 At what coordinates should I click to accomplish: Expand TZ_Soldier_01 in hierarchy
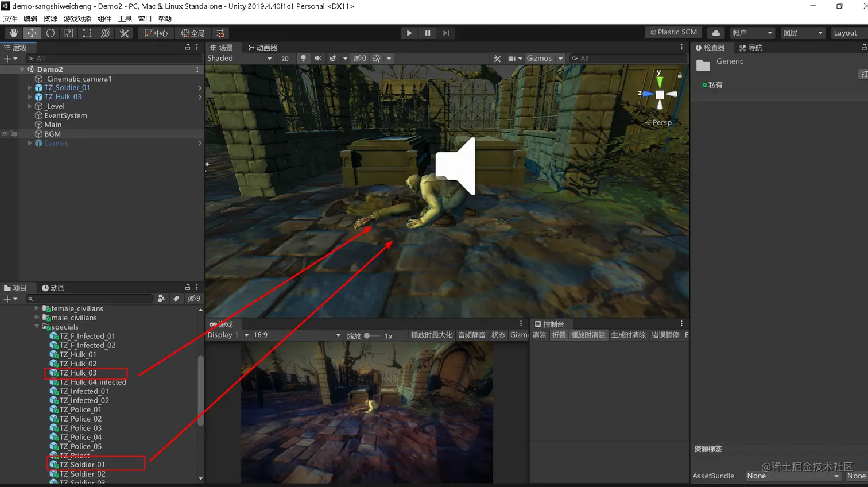pos(30,88)
